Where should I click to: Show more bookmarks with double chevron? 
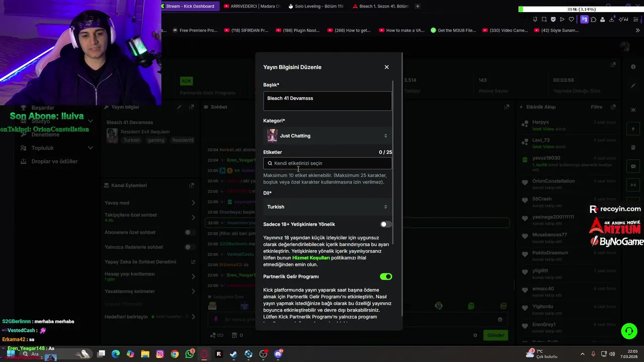click(x=637, y=30)
